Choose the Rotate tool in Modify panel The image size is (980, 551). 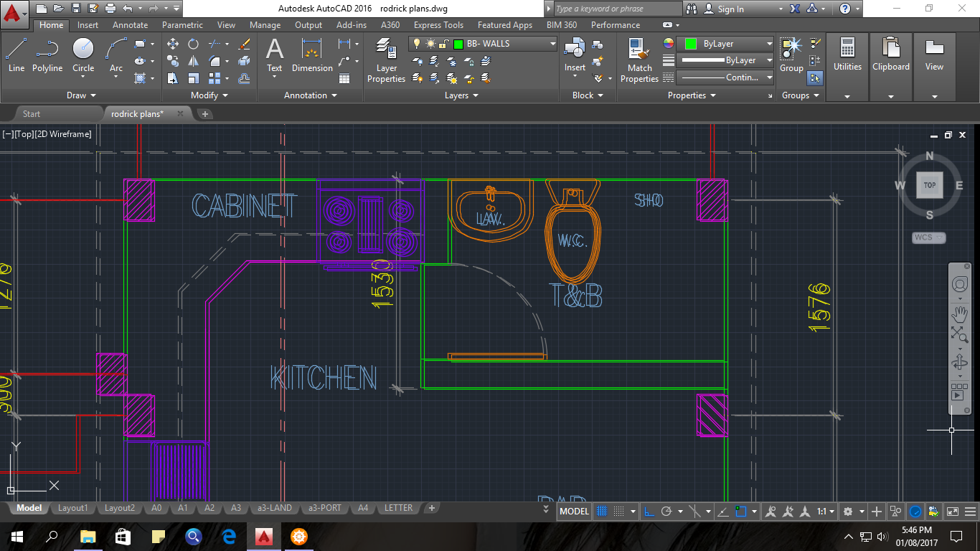(x=193, y=44)
